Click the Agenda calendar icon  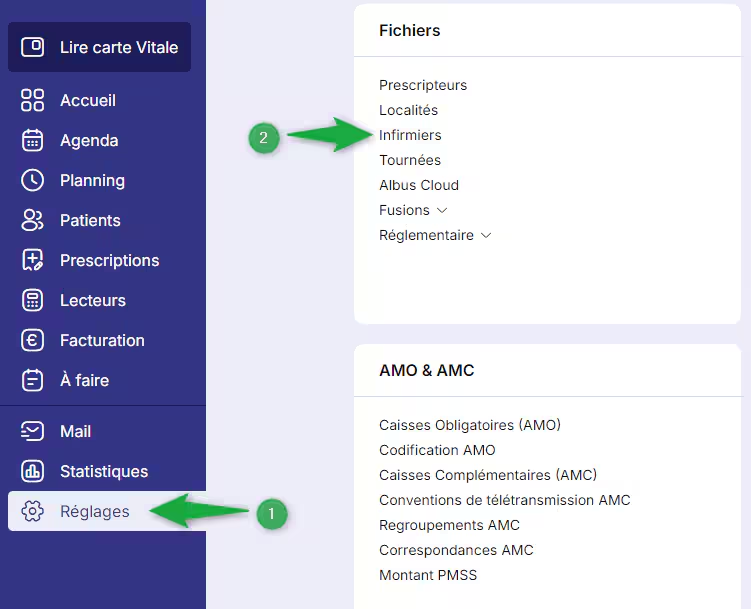coord(33,140)
